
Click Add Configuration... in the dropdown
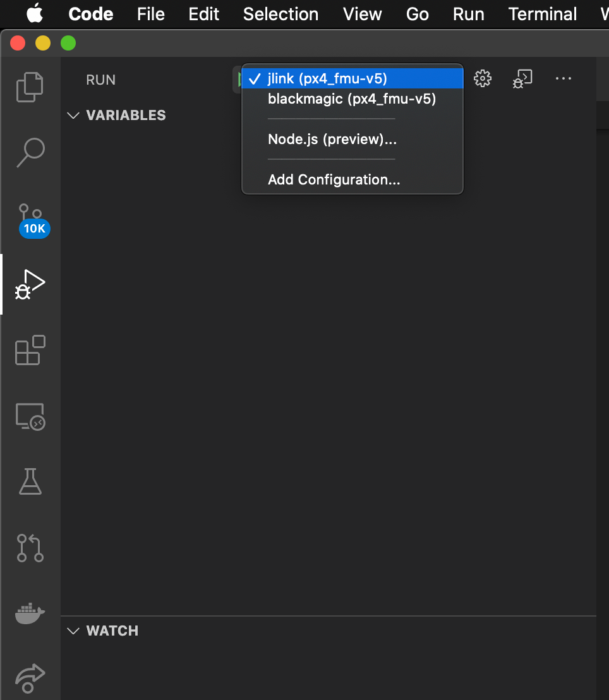334,179
